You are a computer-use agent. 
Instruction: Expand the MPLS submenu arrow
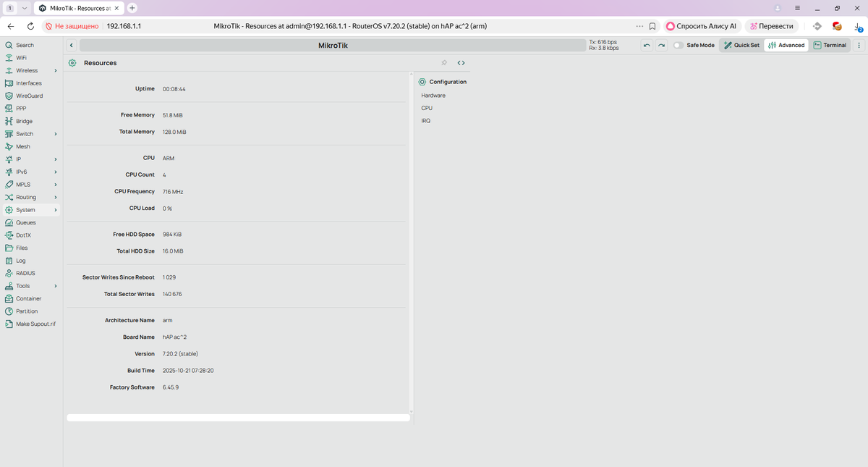click(56, 185)
